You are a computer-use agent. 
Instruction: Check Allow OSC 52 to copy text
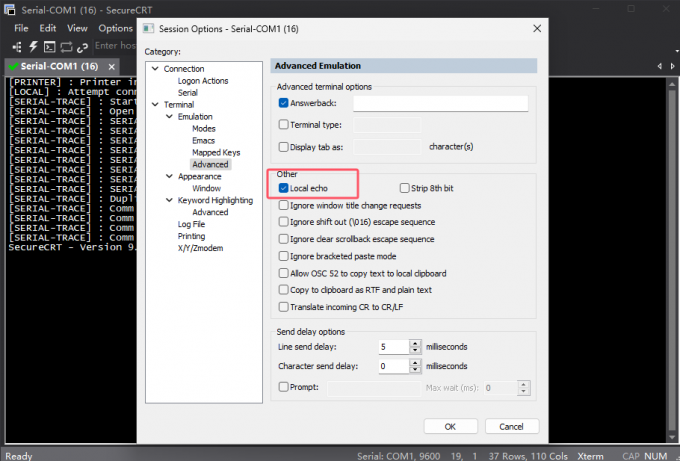(284, 273)
